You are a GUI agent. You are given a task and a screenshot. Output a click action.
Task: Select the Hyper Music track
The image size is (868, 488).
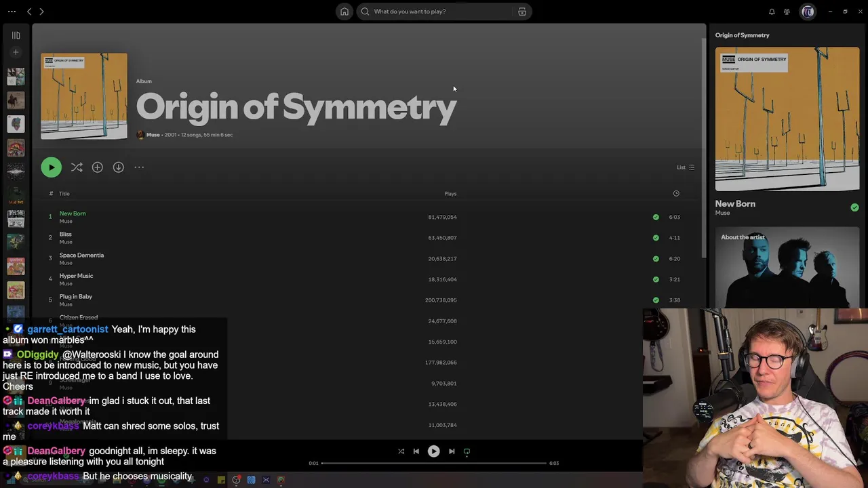(76, 276)
